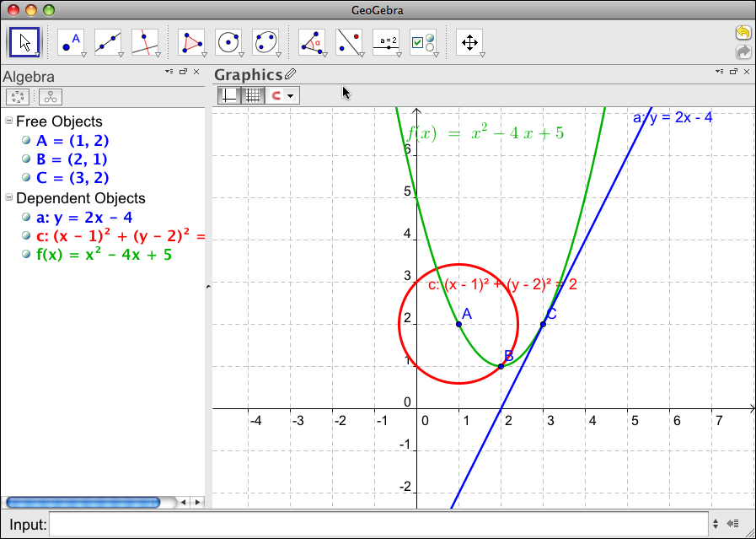
Task: Select the Move Graphics View tool
Action: click(469, 42)
